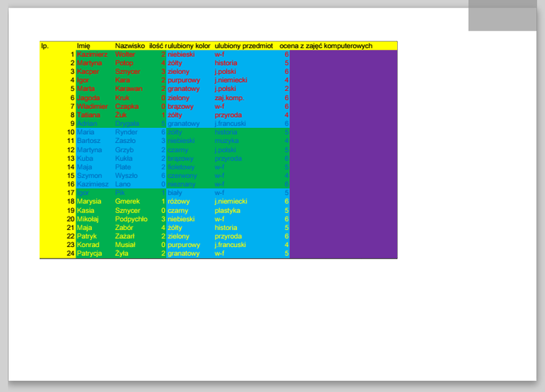Select the "j.francuski" cell in Konrad's row

point(230,244)
